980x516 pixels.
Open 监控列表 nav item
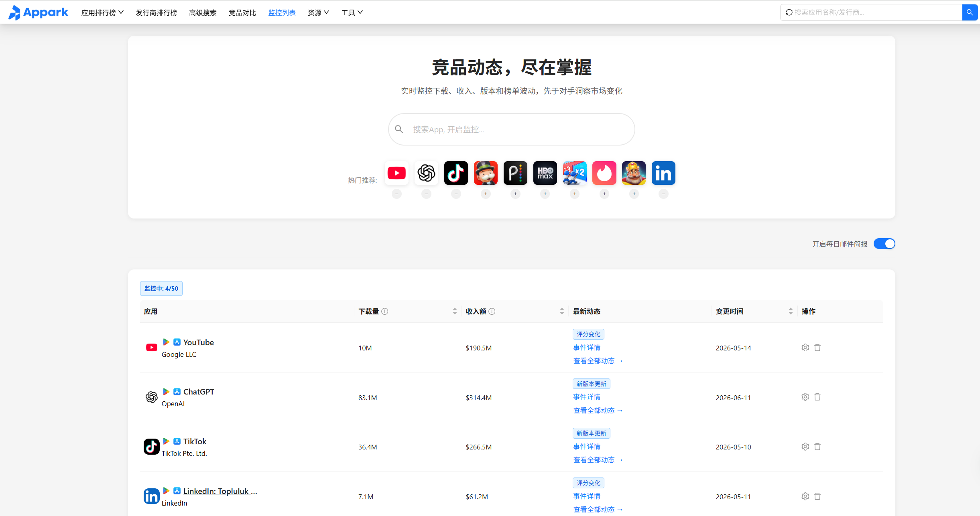coord(282,13)
